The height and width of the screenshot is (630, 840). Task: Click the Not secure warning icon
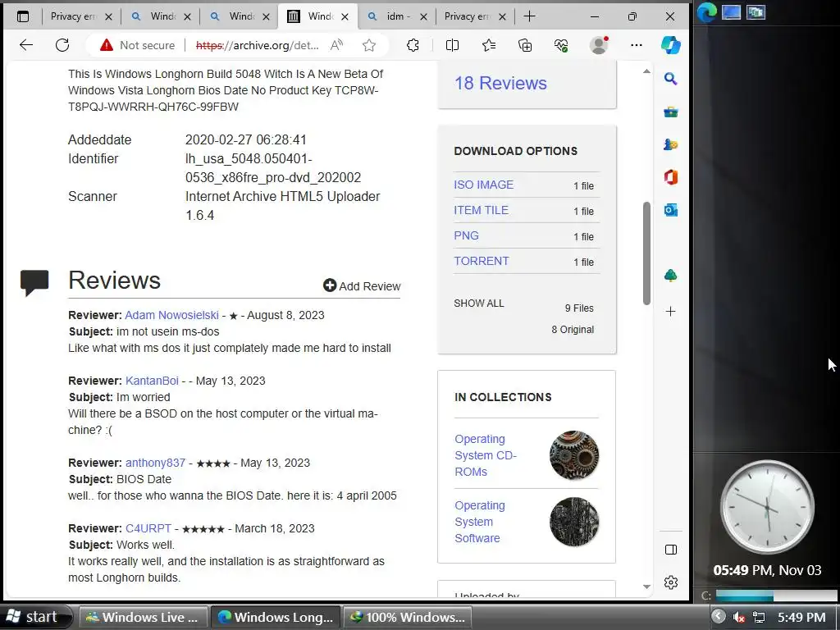click(107, 45)
